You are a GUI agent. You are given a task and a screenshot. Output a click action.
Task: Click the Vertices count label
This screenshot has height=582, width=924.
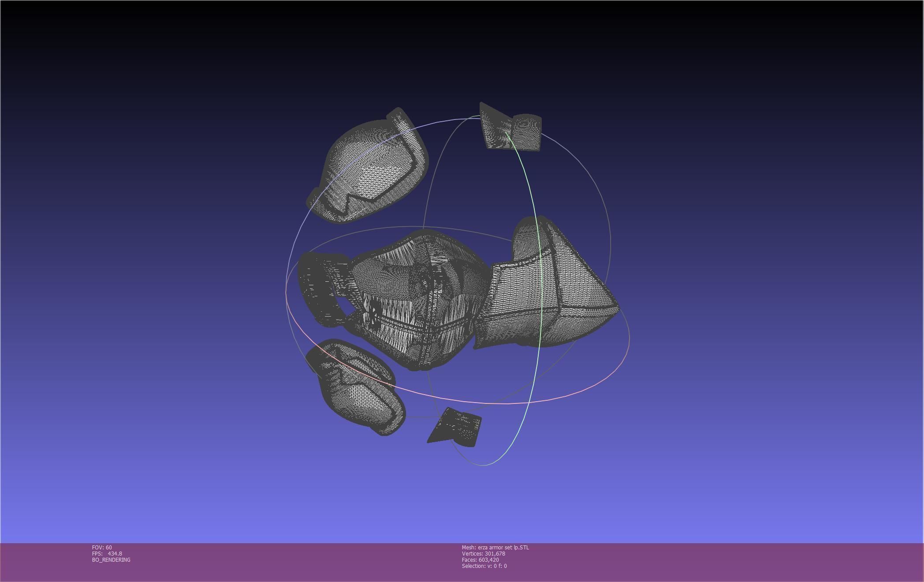pyautogui.click(x=483, y=554)
